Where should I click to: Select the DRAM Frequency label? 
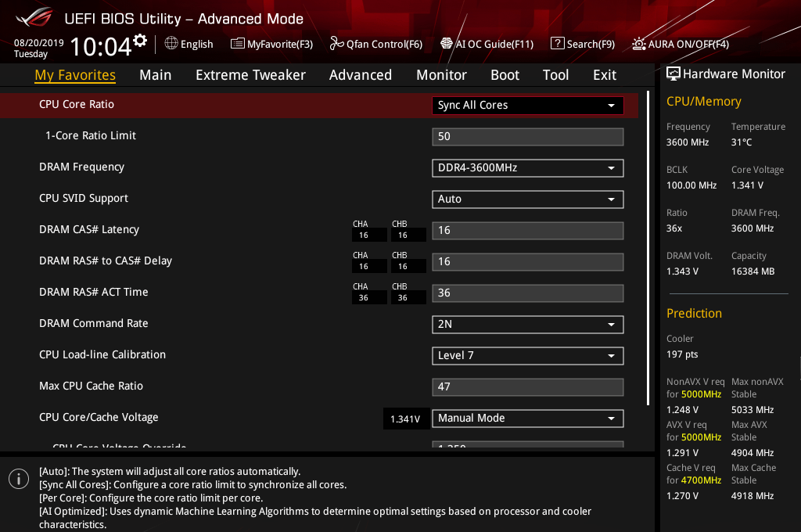(x=81, y=167)
